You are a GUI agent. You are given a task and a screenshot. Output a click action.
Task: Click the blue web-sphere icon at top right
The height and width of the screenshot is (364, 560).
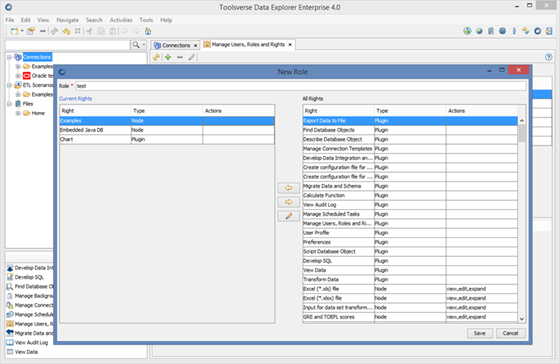tap(502, 31)
